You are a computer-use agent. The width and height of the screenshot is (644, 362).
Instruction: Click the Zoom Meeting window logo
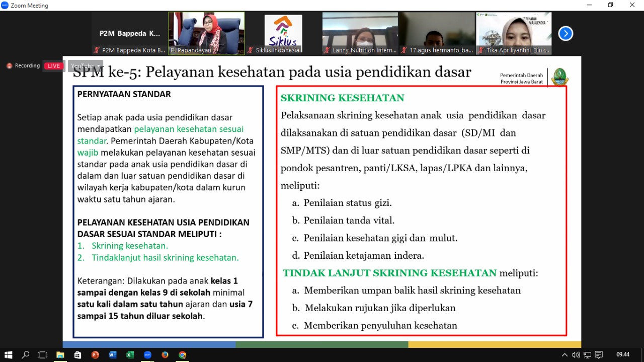tap(5, 5)
